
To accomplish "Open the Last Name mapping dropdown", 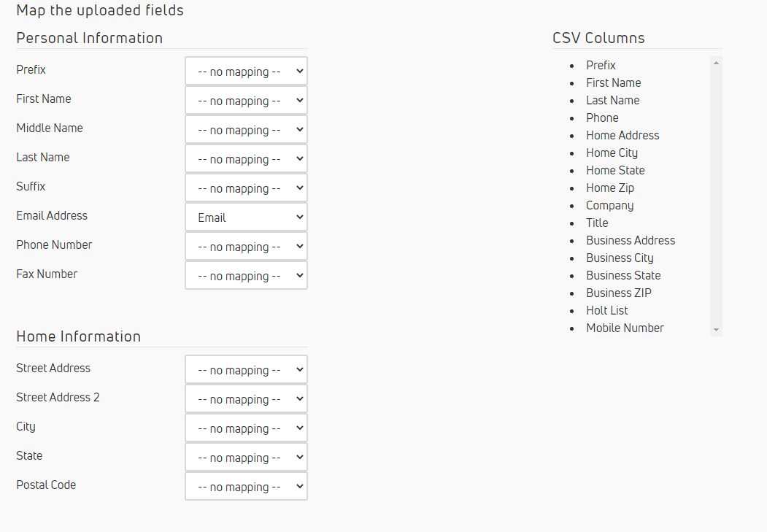I will click(x=246, y=158).
